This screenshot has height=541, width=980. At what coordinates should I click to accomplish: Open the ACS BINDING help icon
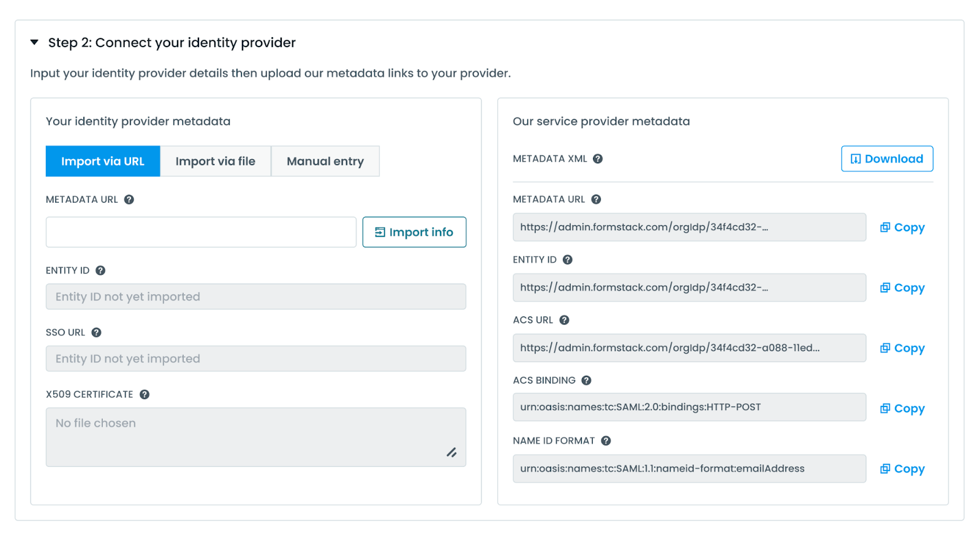586,381
